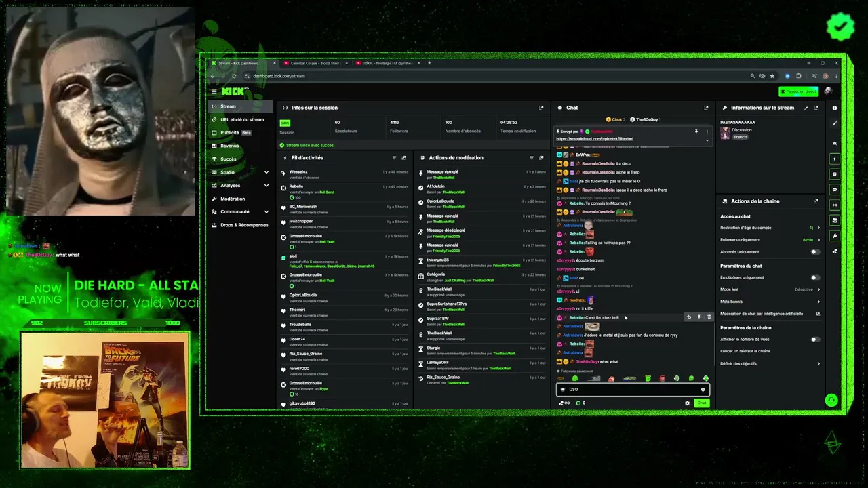
Task: Click the Kick logo
Action: pyautogui.click(x=235, y=91)
